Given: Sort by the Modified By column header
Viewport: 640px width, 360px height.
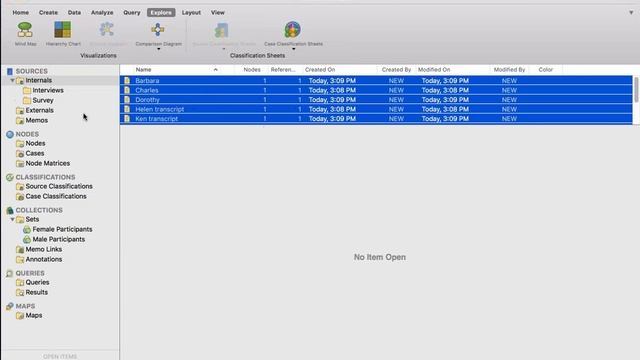Looking at the screenshot, I should (x=509, y=70).
